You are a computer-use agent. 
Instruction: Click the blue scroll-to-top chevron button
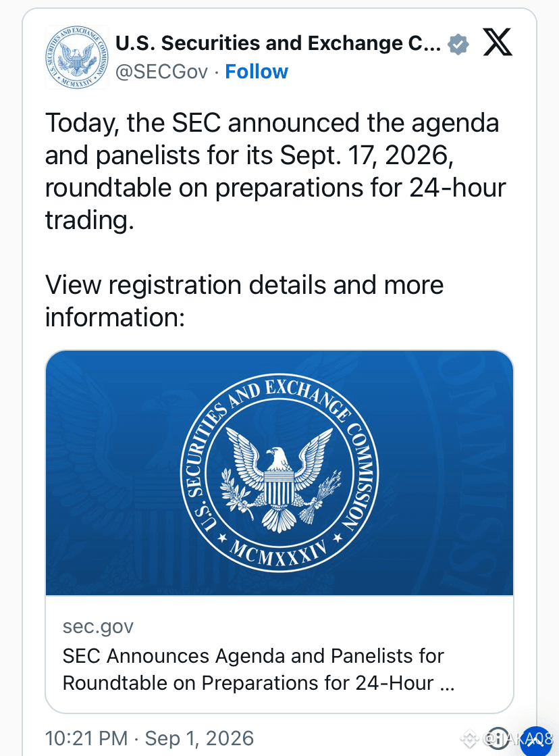(x=536, y=740)
